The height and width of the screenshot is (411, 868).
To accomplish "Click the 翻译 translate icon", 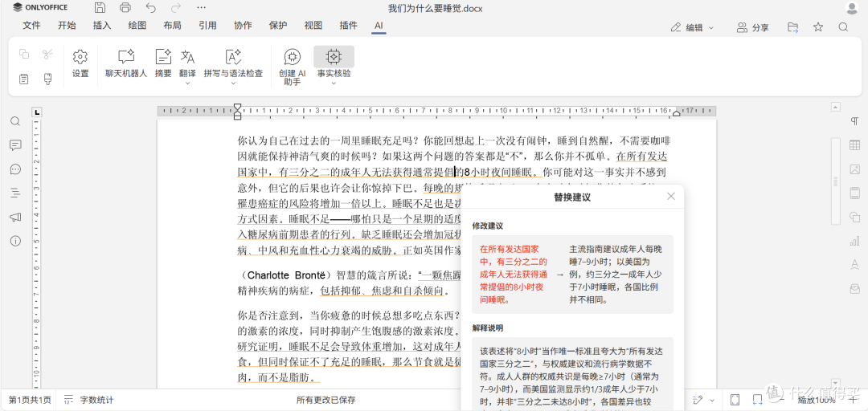I will [x=187, y=56].
